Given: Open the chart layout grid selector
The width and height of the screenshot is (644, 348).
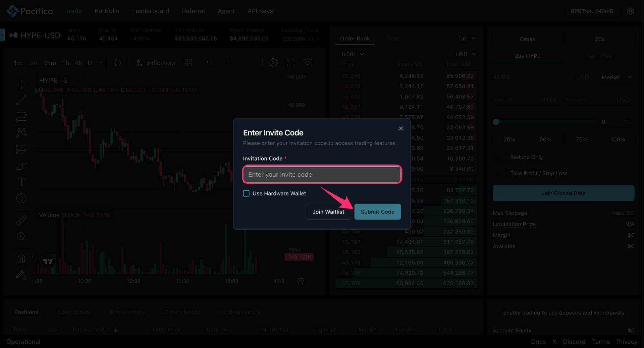Looking at the screenshot, I should 188,63.
